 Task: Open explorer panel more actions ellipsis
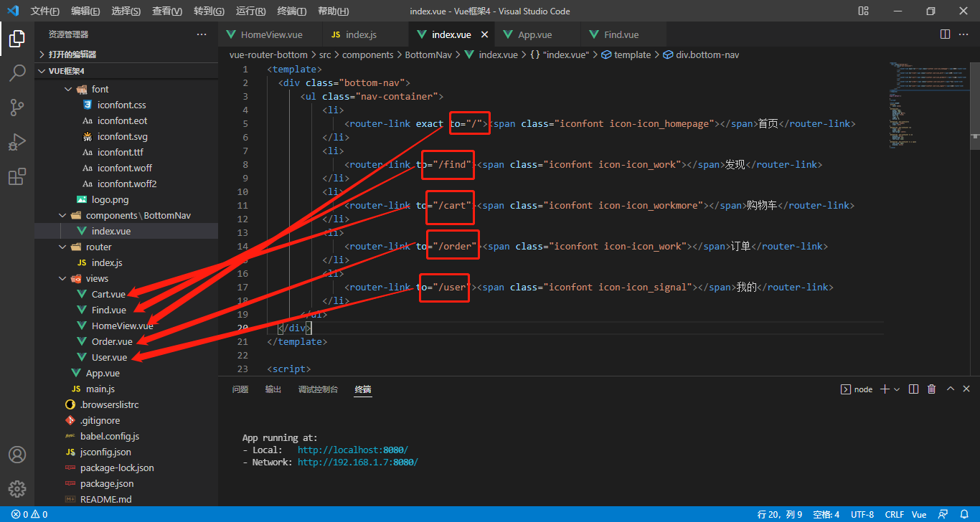pos(202,34)
